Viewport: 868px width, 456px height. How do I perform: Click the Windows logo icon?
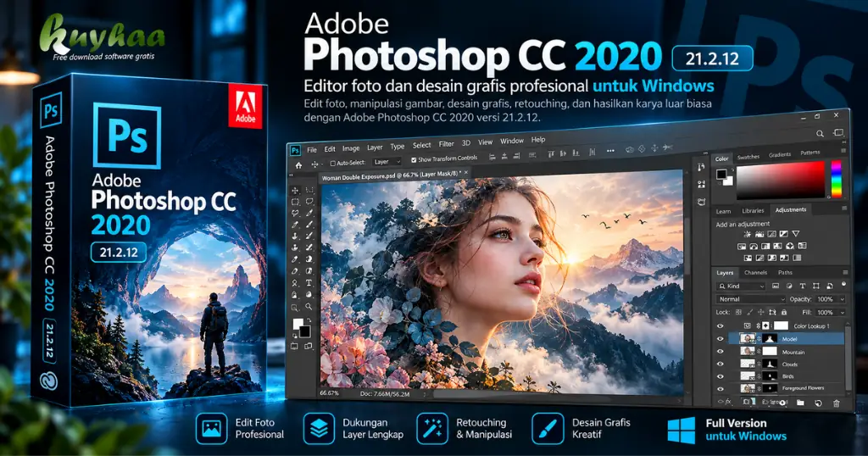(681, 430)
